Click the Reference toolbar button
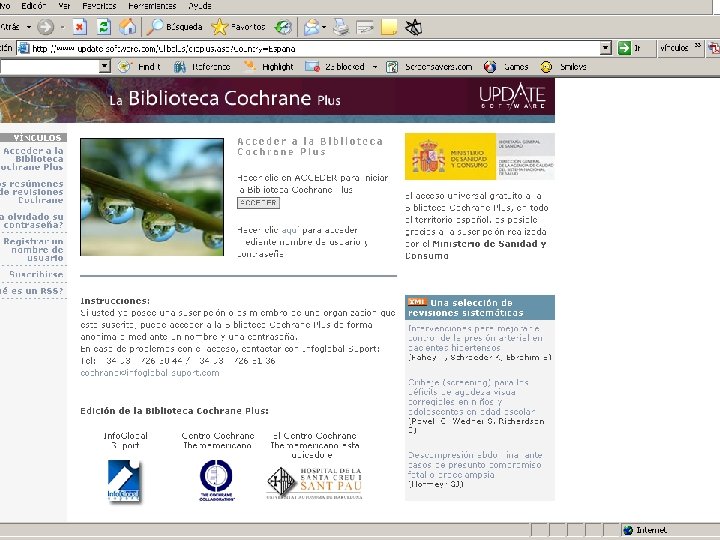This screenshot has height=540, width=720. tap(202, 67)
